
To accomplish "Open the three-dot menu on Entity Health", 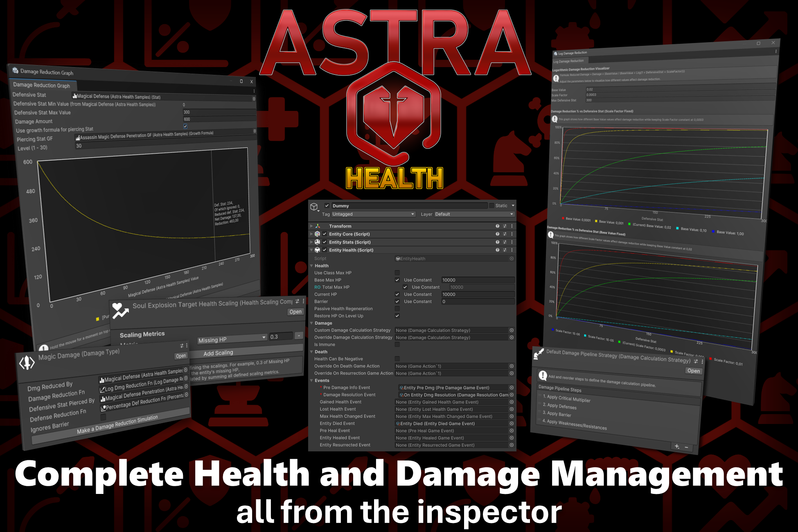I will click(x=512, y=250).
